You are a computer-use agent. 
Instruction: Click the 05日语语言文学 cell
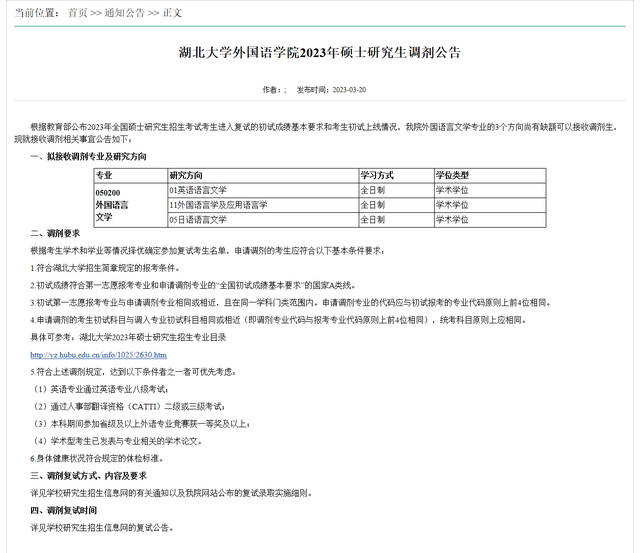pos(263,220)
